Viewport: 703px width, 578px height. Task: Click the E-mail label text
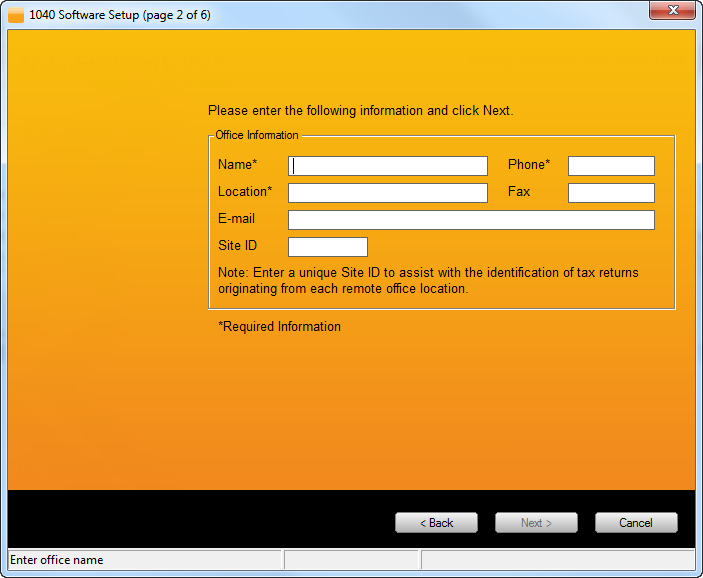pyautogui.click(x=236, y=219)
